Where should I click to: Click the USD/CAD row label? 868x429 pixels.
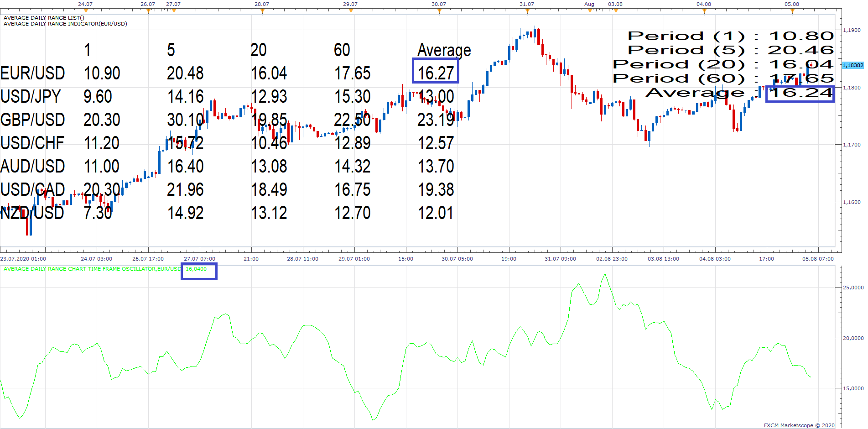[32, 189]
